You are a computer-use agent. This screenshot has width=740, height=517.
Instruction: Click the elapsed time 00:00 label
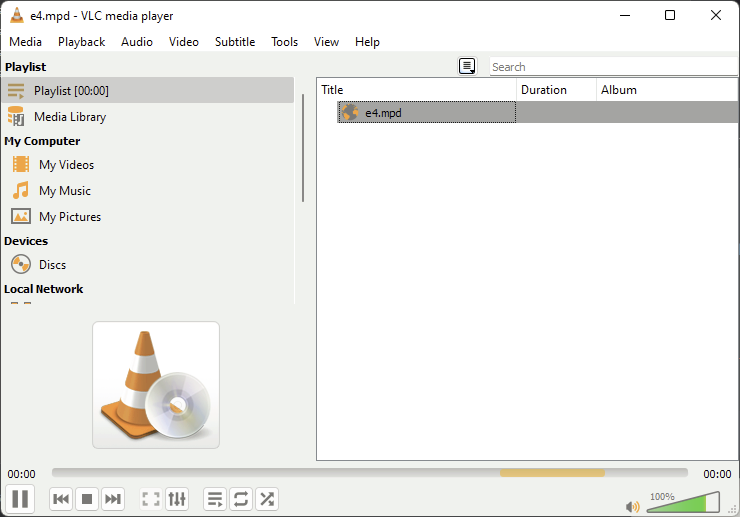click(x=21, y=474)
